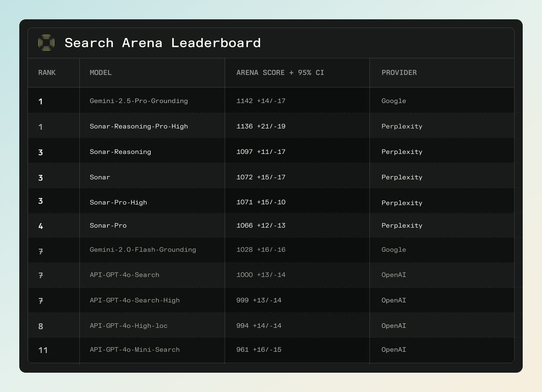The height and width of the screenshot is (392, 542).
Task: Select score 1028 +16/-16
Action: click(x=261, y=250)
